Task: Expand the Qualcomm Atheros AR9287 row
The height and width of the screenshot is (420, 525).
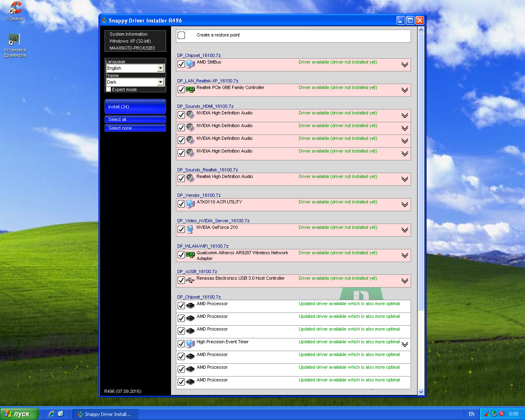Action: pyautogui.click(x=405, y=256)
